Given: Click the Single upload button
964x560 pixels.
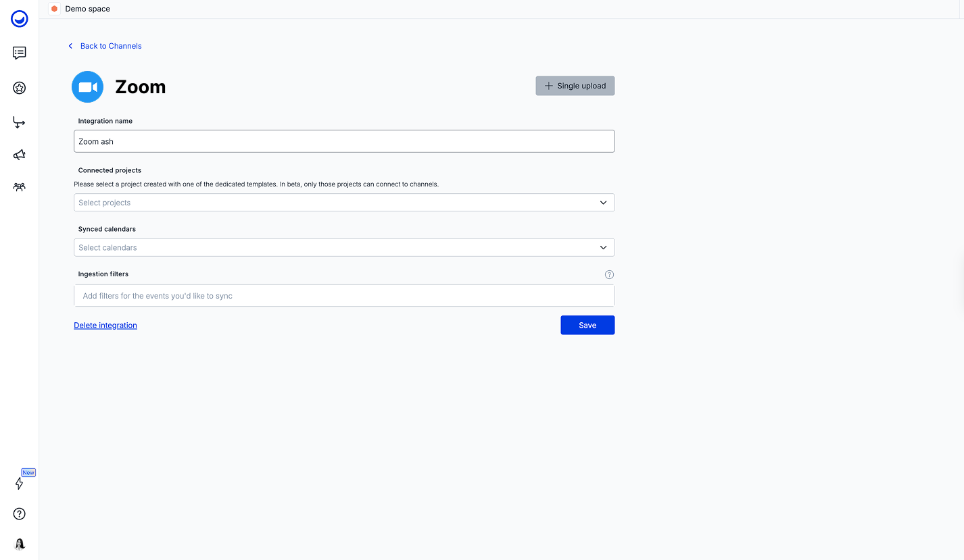Looking at the screenshot, I should [575, 86].
